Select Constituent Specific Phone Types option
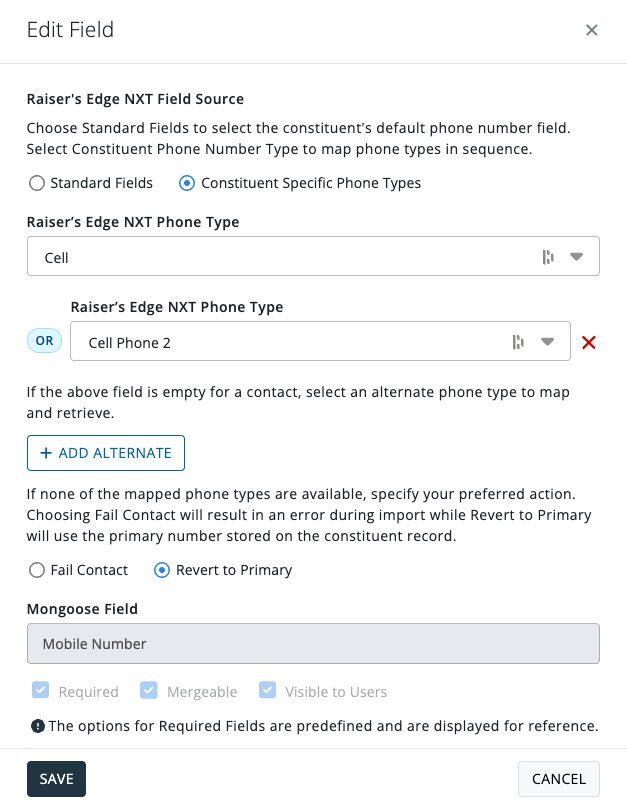627x808 pixels. (x=186, y=183)
